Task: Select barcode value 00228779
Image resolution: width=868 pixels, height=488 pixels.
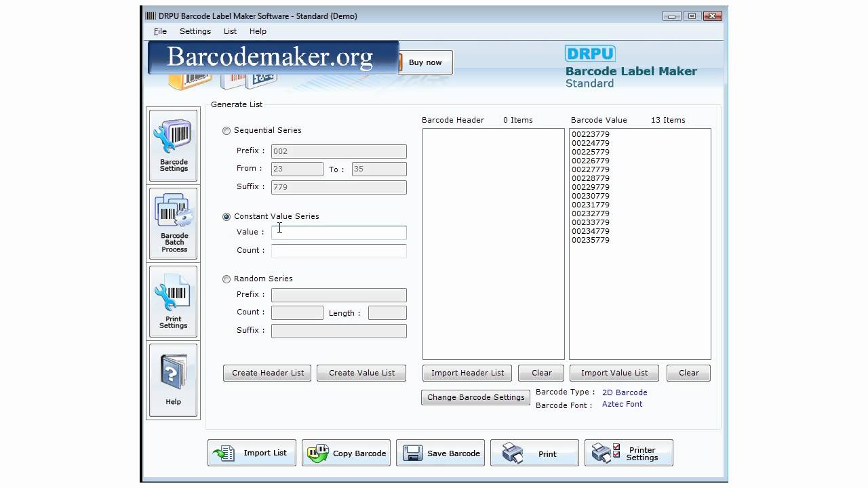Action: point(591,178)
